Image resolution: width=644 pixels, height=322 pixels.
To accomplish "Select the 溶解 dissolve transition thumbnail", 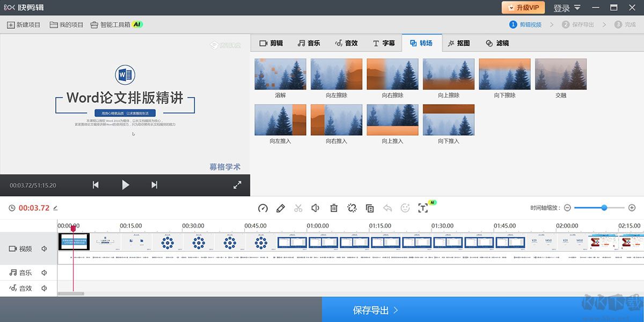I will pos(280,75).
